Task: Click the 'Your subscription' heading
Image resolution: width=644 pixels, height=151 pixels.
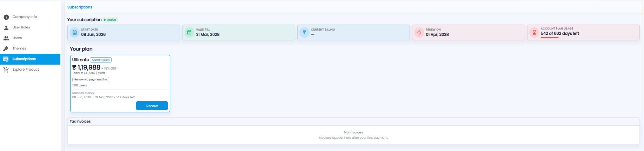Action: (x=84, y=20)
